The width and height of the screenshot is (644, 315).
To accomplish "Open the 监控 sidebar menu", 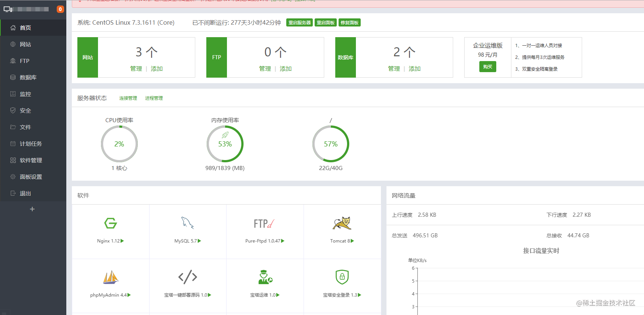I will coord(33,94).
